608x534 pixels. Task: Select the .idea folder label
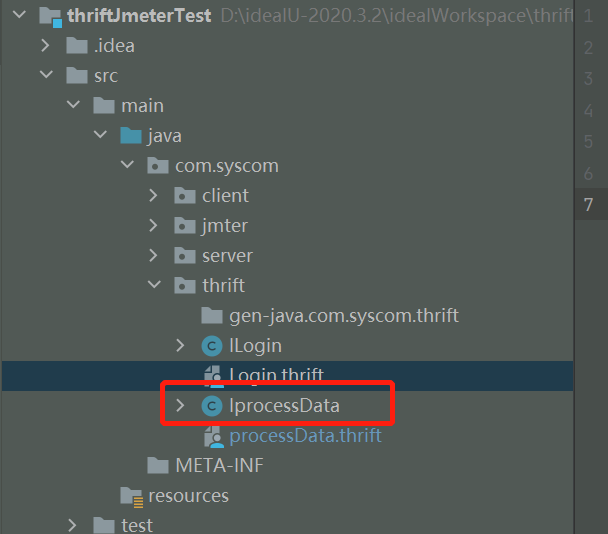tap(114, 46)
